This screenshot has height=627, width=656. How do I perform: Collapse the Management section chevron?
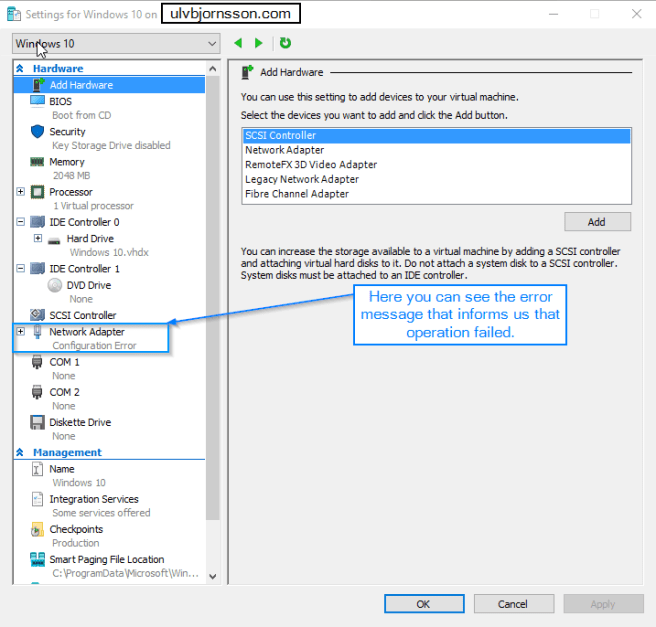click(20, 452)
